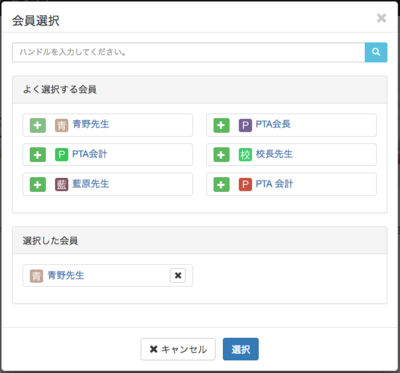
Task: Click the red P avatar of PTA 会計
Action: (245, 184)
